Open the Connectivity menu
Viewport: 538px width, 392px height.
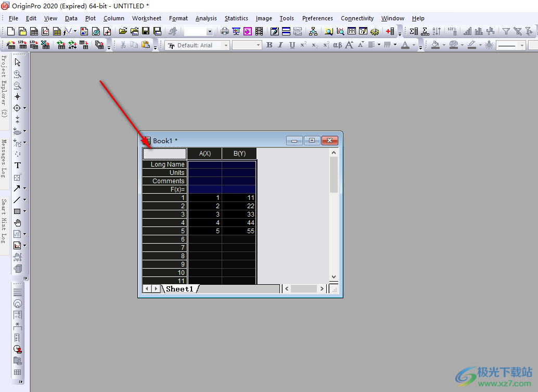357,18
